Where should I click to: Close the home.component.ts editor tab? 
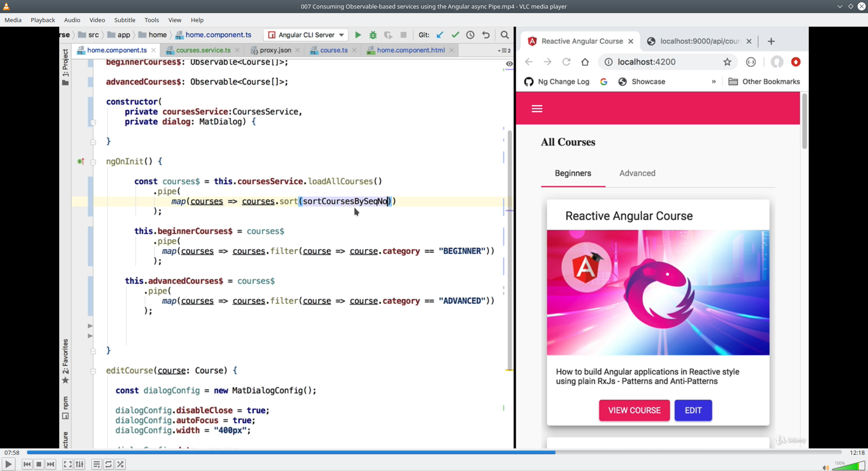pos(154,50)
